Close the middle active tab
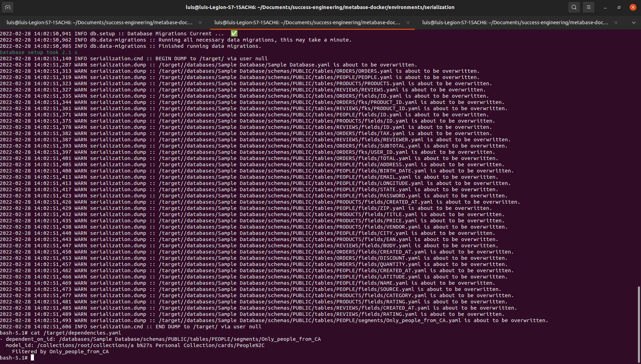 pyautogui.click(x=409, y=22)
